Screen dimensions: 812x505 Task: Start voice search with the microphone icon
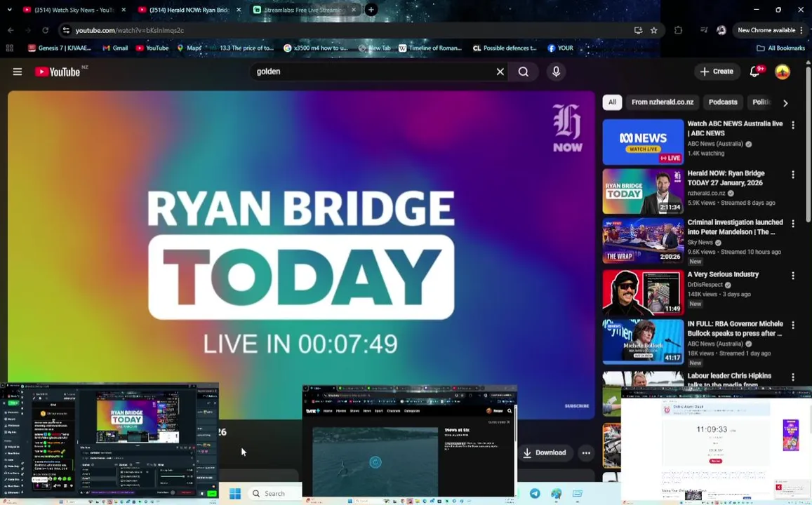point(556,72)
